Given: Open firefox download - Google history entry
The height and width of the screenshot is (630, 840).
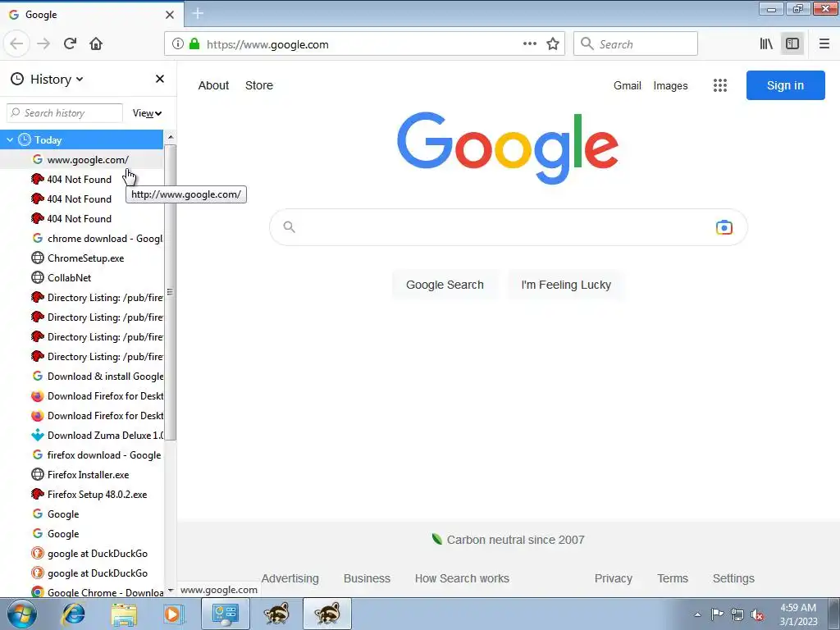Looking at the screenshot, I should pos(81,455).
